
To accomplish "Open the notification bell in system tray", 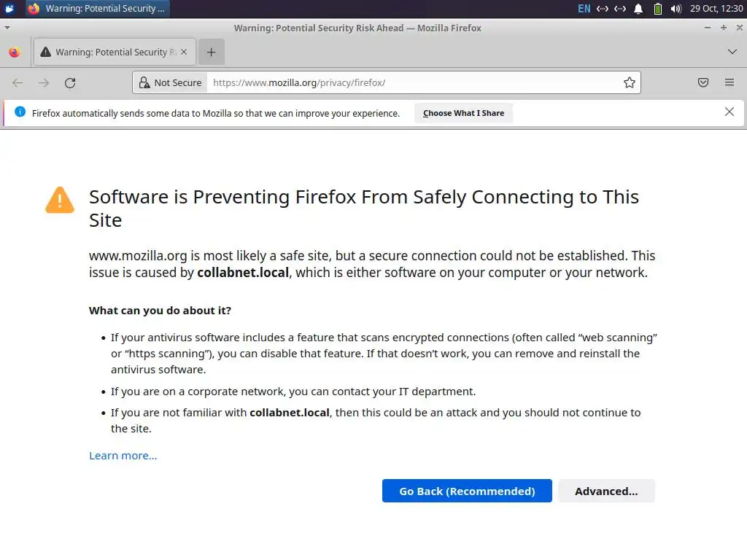I will coord(638,9).
